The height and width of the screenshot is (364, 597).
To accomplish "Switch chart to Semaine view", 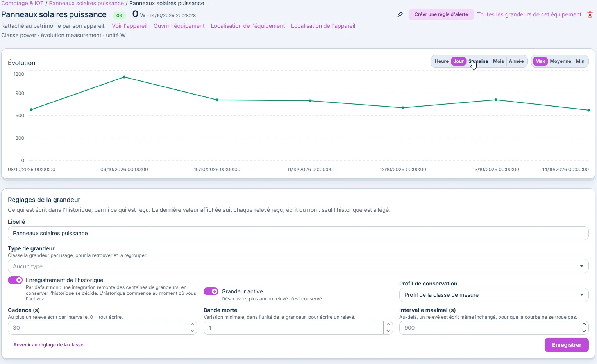I will (478, 61).
